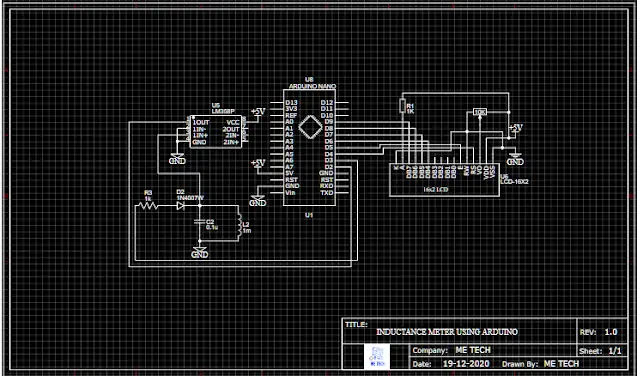637x376 pixels.
Task: Click GND symbol below the LM358P
Action: coord(177,159)
